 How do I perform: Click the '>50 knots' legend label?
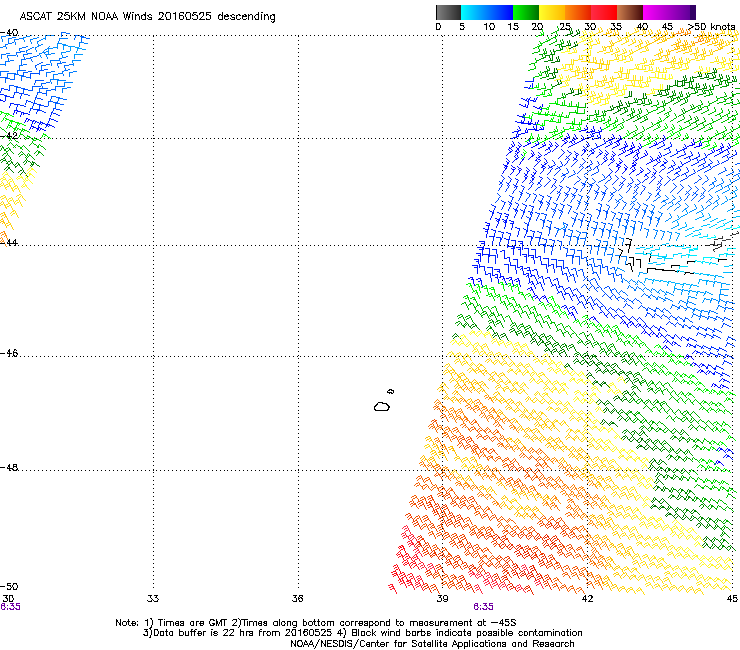coord(711,27)
